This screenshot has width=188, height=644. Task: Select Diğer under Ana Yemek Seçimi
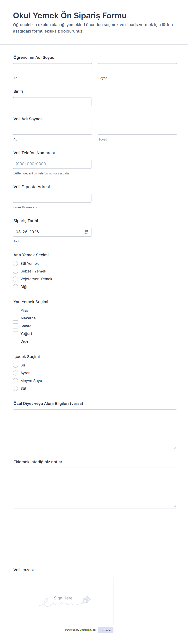coord(16,287)
